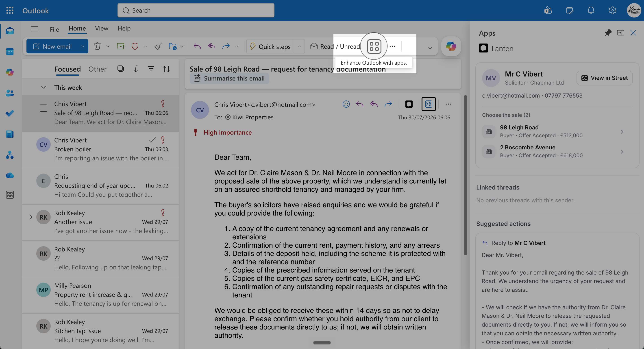Select the View ribbon tab
Screen dimensions: 644x349
tap(102, 28)
